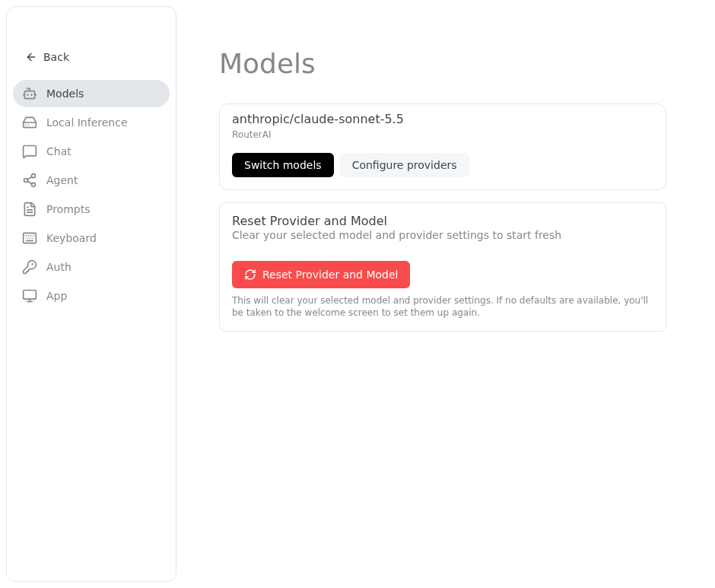Open the Chat settings section
The height and width of the screenshot is (588, 715).
coord(91,151)
